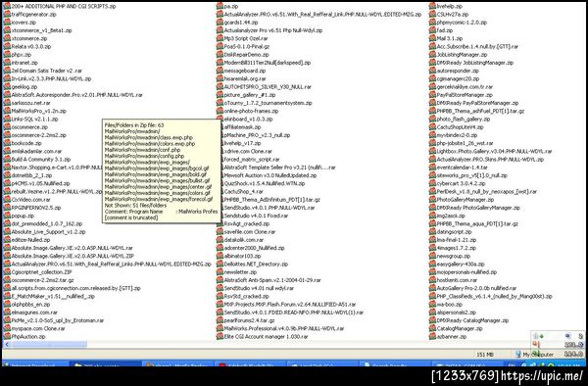Select the icon of bookcode.zip

(7, 143)
